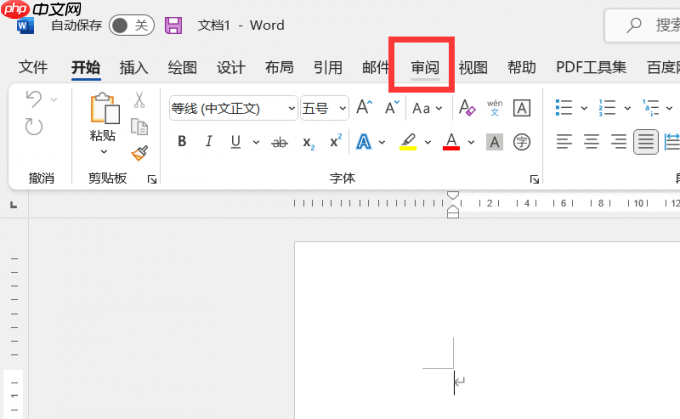Open the 布局 tab
The width and height of the screenshot is (680, 419).
coord(279,67)
